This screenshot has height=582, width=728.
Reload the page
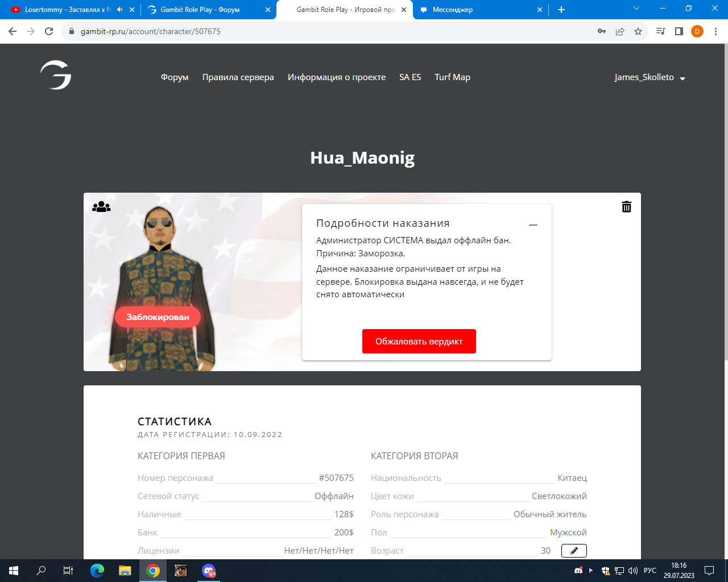click(x=49, y=31)
